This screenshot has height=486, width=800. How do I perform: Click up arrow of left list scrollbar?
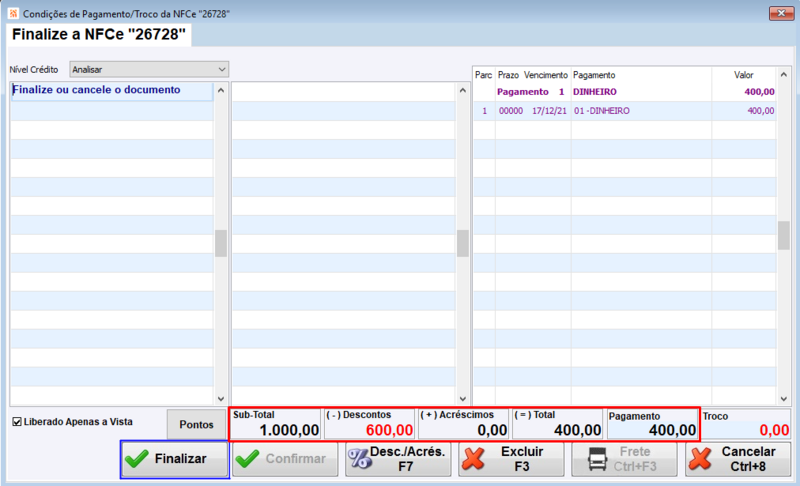tap(221, 90)
